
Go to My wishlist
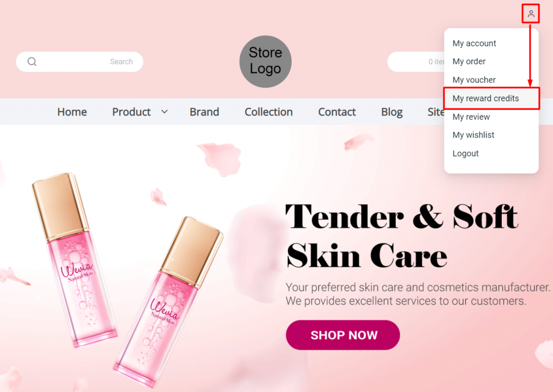pos(473,135)
